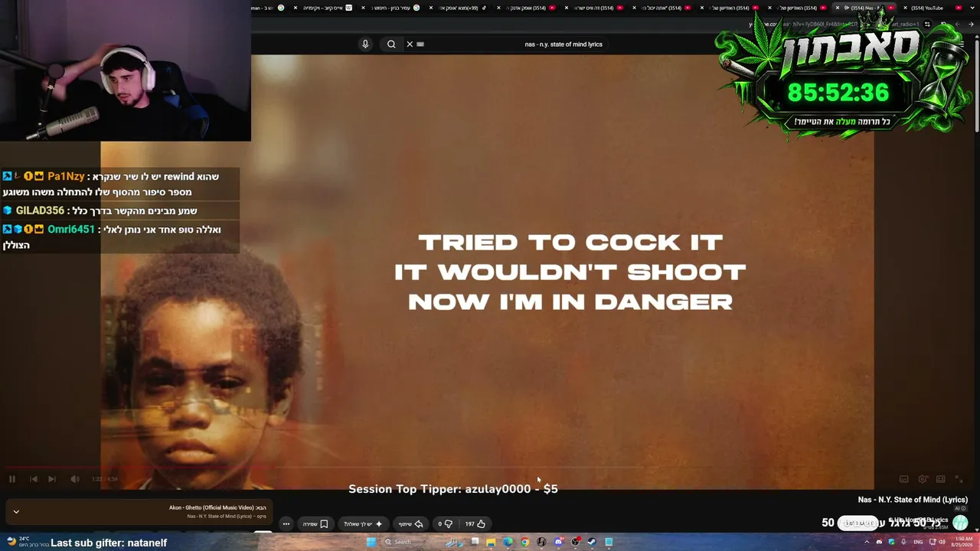Screen dimensions: 980x551
Task: Open Google Chrome from taskbar
Action: [x=524, y=542]
